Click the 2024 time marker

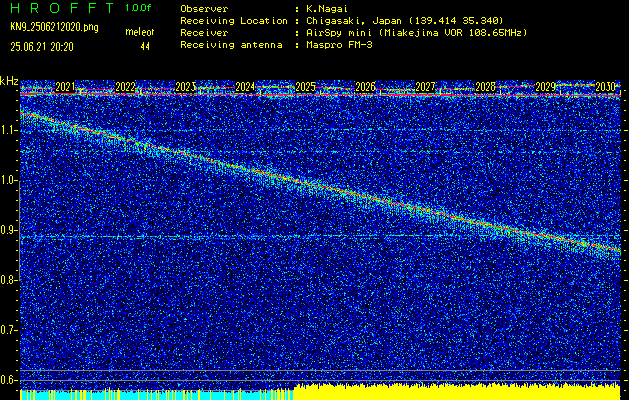[x=245, y=87]
